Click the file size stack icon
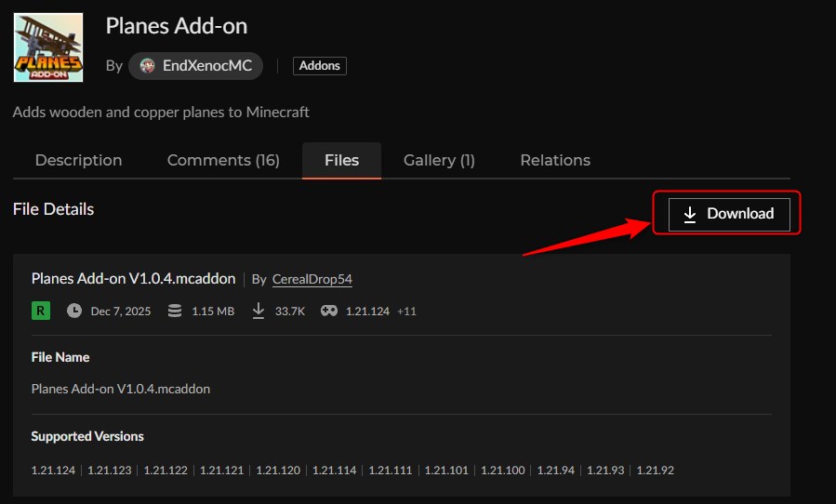This screenshot has height=504, width=836. (x=175, y=311)
